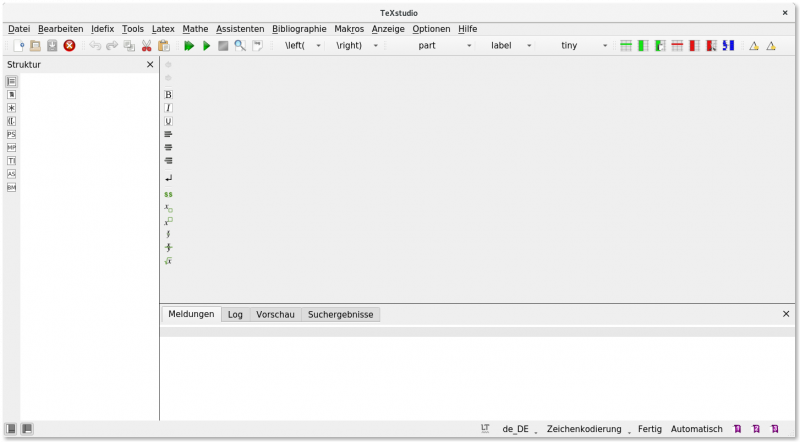Cut selection with the scissors icon

pos(146,46)
